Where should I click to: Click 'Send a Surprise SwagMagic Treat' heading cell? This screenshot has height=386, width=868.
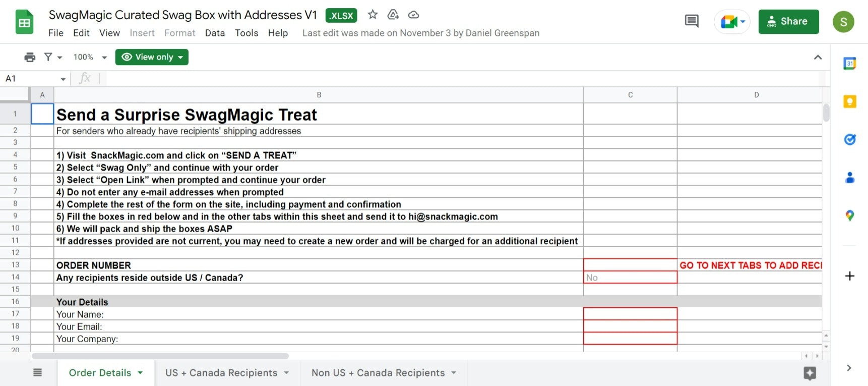[x=319, y=115]
